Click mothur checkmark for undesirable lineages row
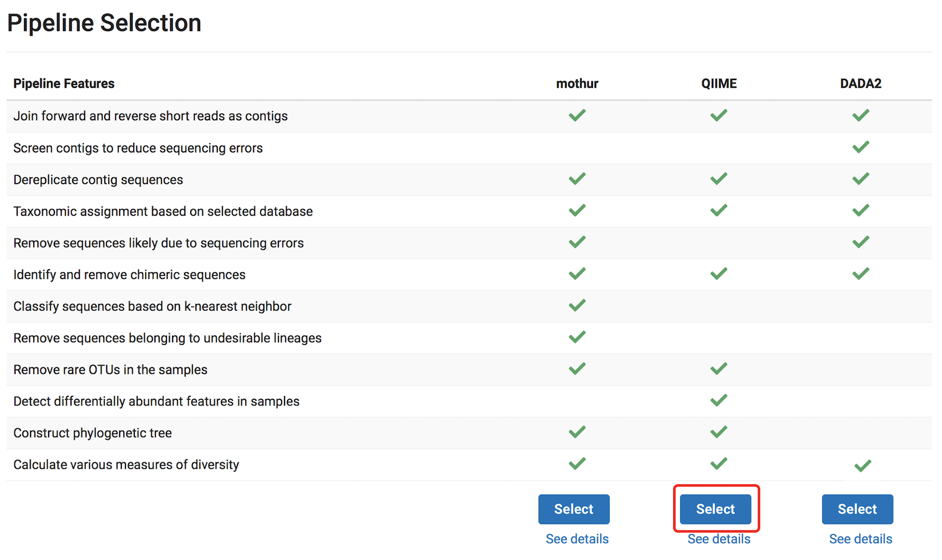Image resolution: width=942 pixels, height=560 pixels. (577, 337)
